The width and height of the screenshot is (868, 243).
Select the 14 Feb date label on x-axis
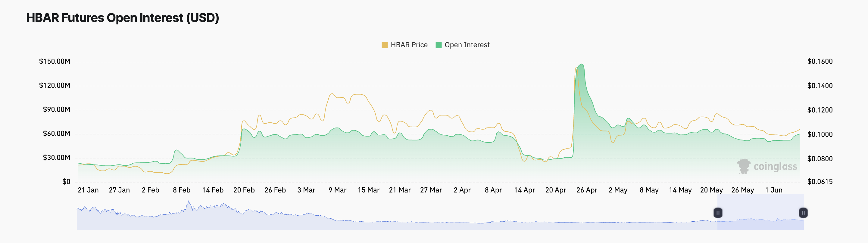pos(213,190)
